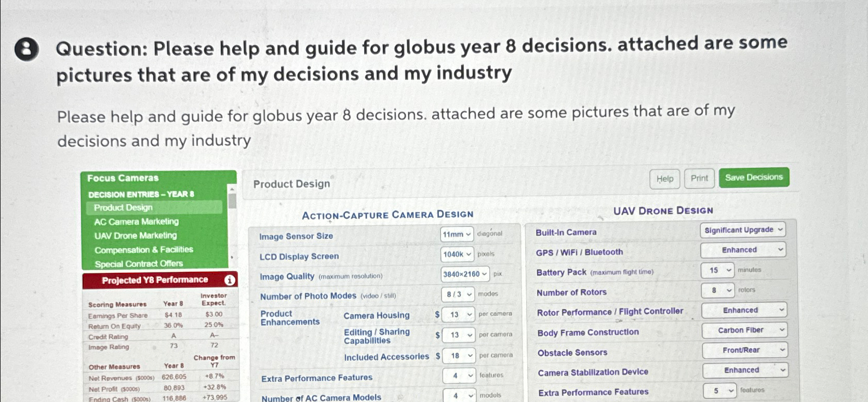Click the UAV Drone Design heading
The width and height of the screenshot is (868, 402).
(663, 210)
